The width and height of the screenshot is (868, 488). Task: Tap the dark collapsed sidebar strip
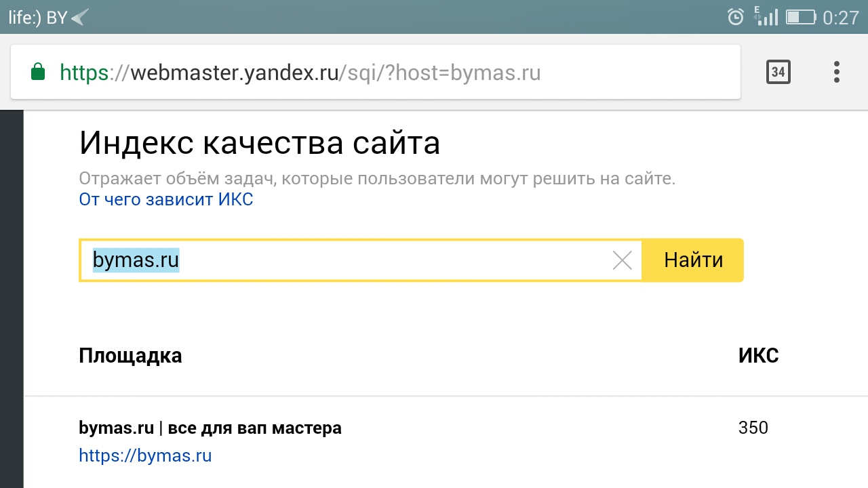(12, 298)
